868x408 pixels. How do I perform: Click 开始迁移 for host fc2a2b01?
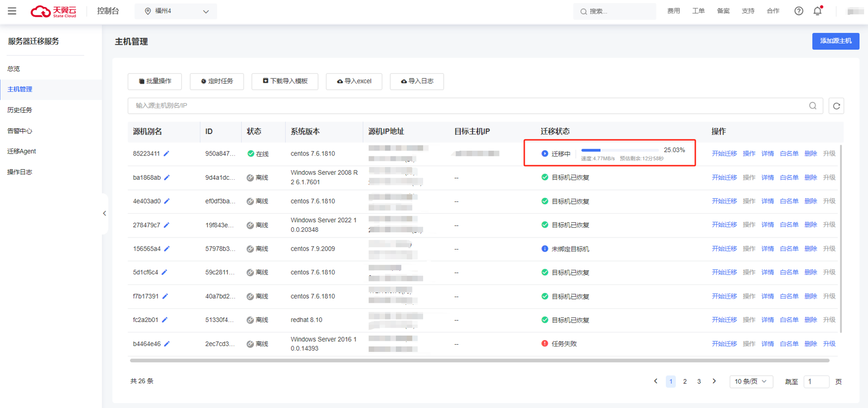pyautogui.click(x=724, y=320)
